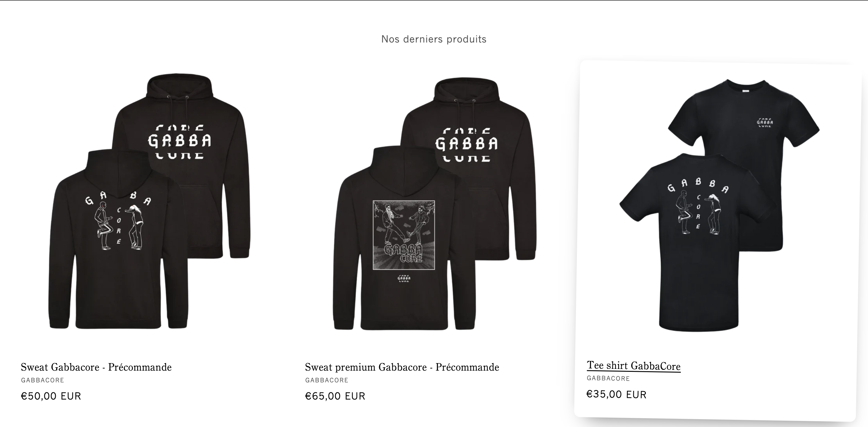Click the large GABBA CORE logo on the €50 hoodie
868x427 pixels.
pos(180,141)
